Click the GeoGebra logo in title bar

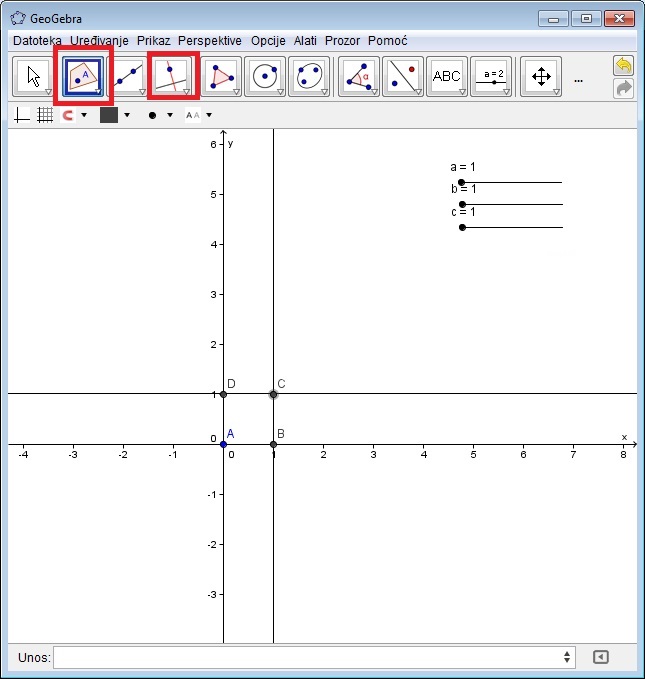tap(18, 19)
